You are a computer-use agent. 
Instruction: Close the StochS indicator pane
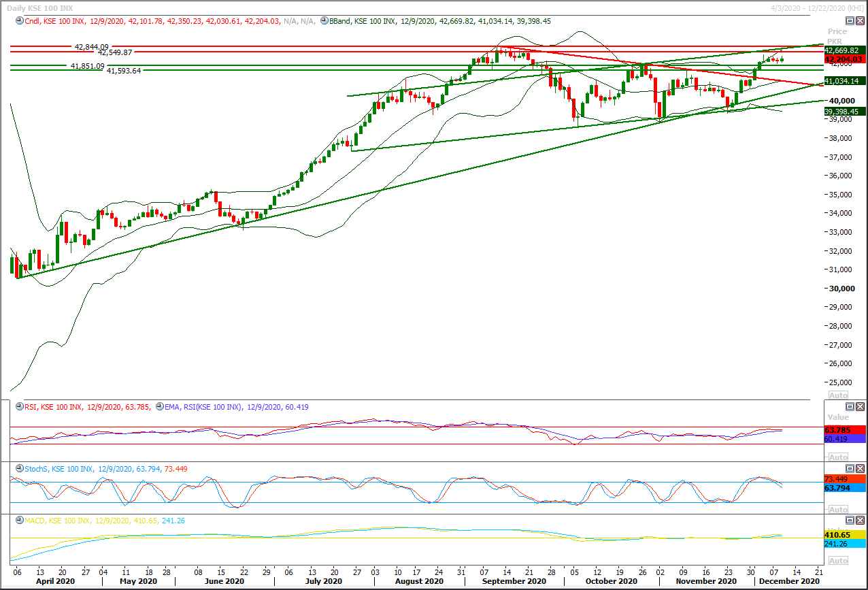coord(860,469)
